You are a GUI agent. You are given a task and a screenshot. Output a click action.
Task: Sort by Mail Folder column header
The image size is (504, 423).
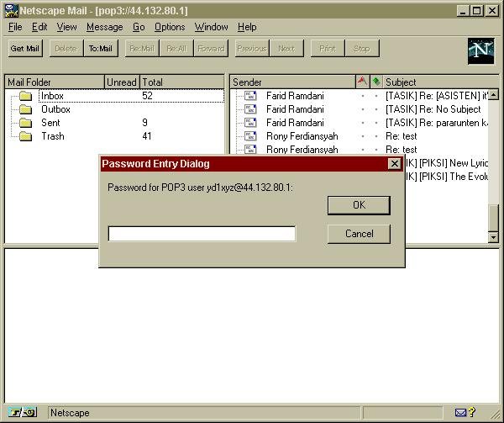[x=55, y=82]
